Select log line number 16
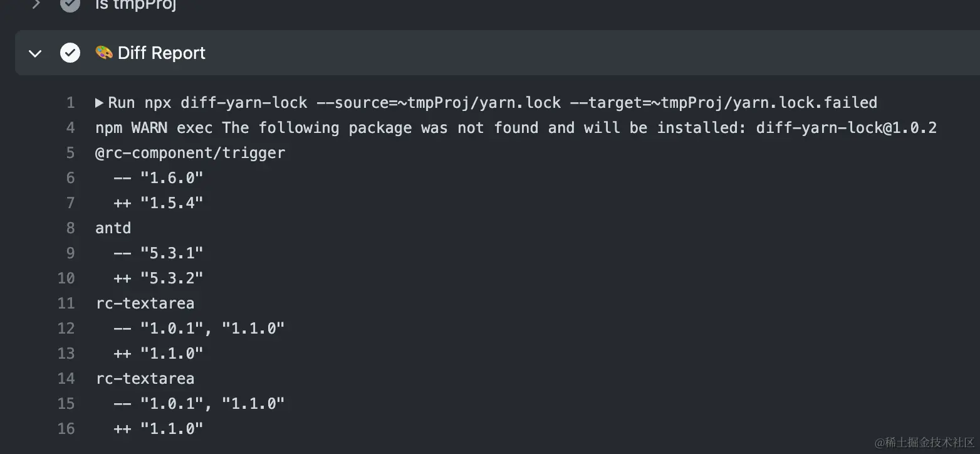The image size is (980, 454). pyautogui.click(x=66, y=429)
